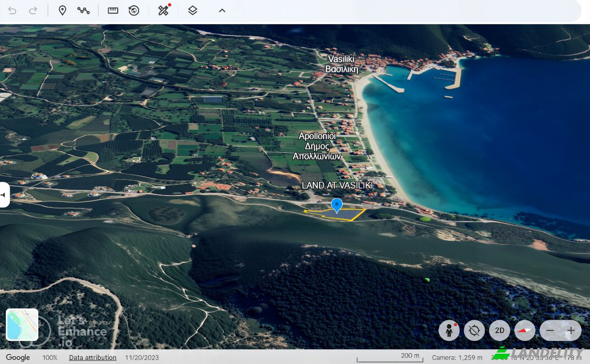Select the blue placemark pin
590x364 pixels.
click(x=337, y=205)
